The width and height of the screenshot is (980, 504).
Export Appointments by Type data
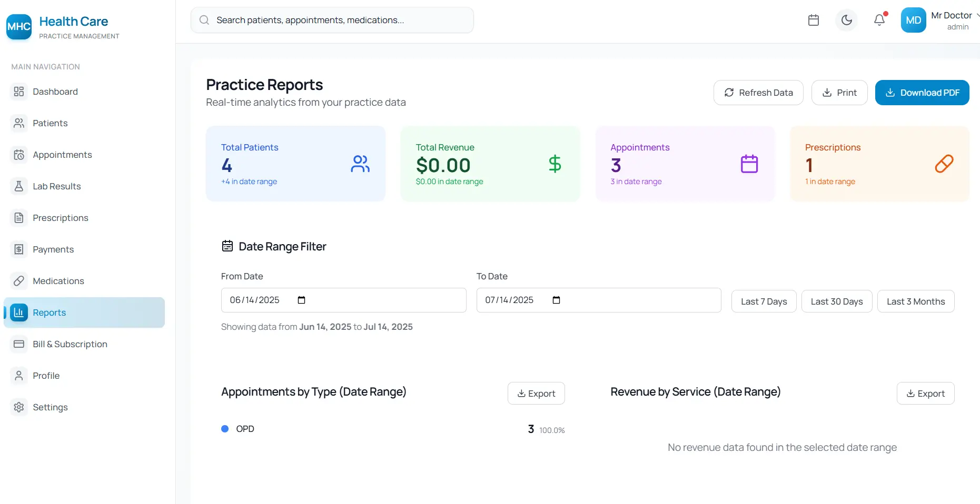point(536,394)
